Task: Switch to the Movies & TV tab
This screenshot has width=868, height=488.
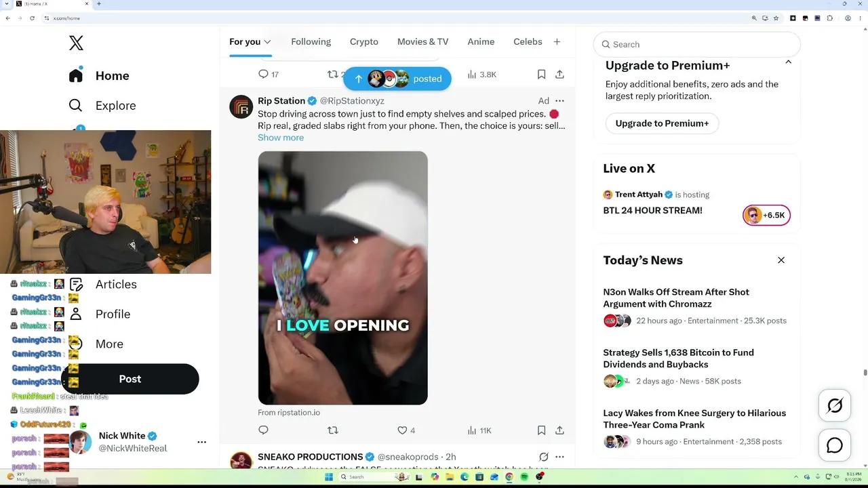Action: tap(422, 42)
